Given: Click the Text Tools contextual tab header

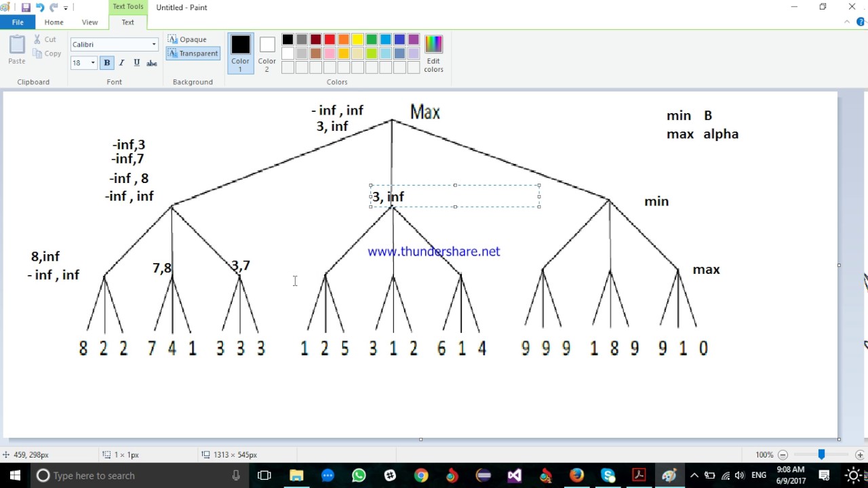Looking at the screenshot, I should pos(127,7).
